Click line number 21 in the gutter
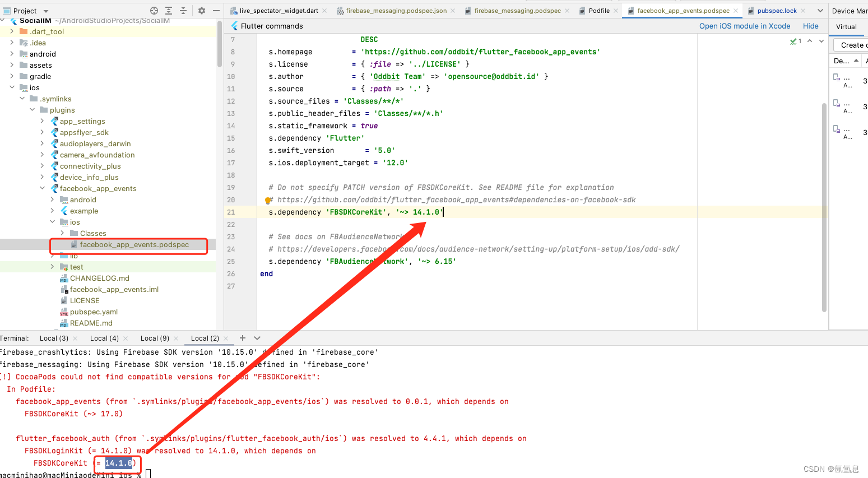 click(x=231, y=212)
